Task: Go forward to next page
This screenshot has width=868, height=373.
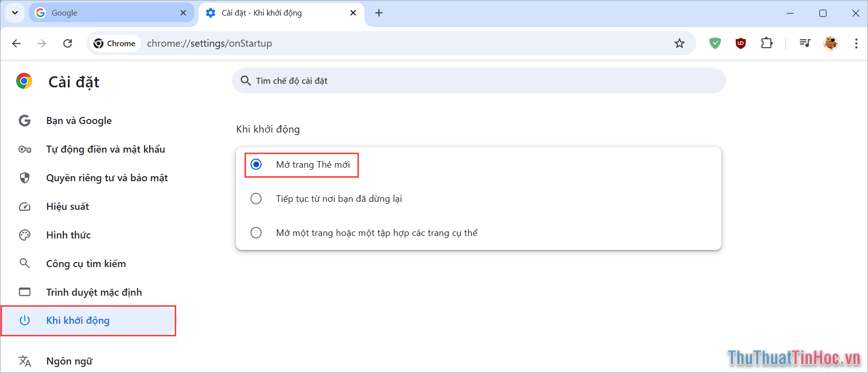Action: click(42, 44)
